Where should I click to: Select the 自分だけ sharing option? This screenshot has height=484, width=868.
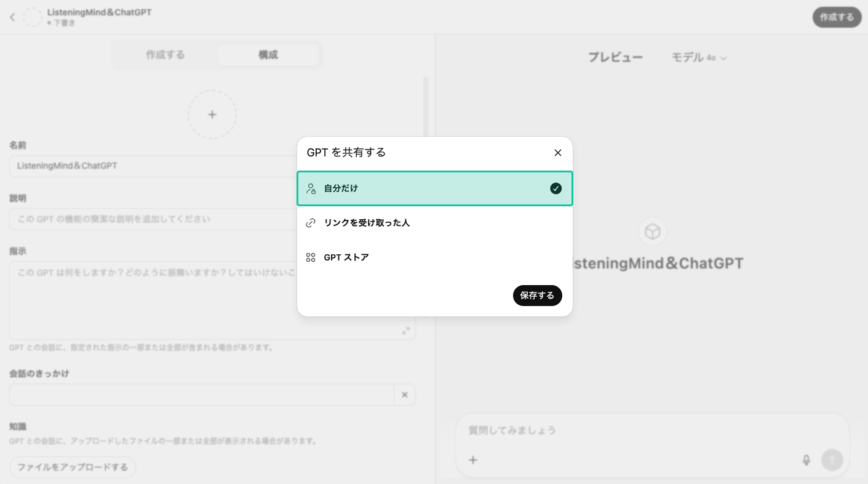(x=435, y=188)
